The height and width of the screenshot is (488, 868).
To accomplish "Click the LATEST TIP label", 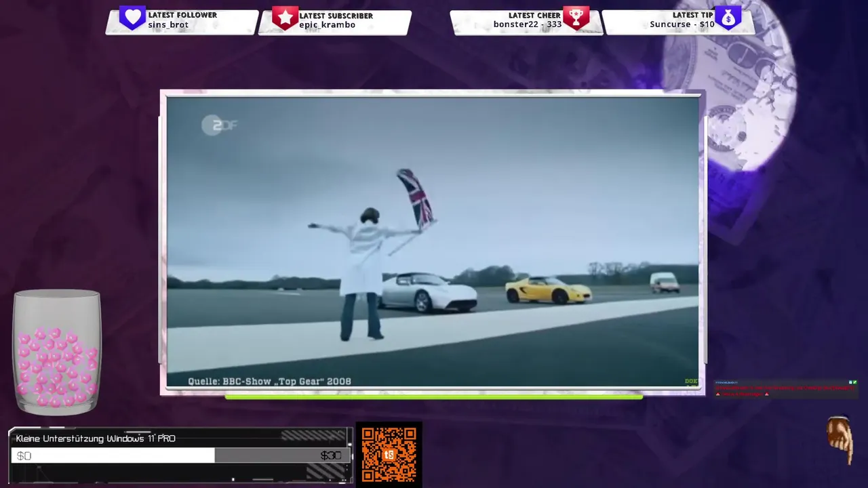I will click(x=693, y=15).
